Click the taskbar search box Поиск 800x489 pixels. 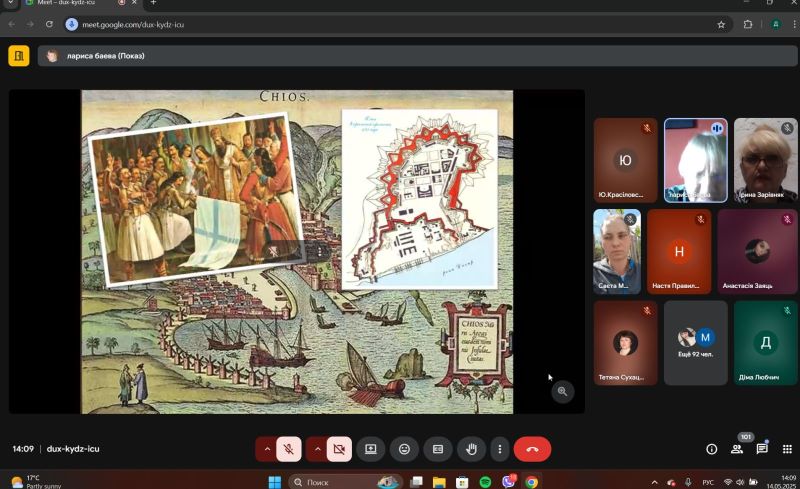coord(345,482)
